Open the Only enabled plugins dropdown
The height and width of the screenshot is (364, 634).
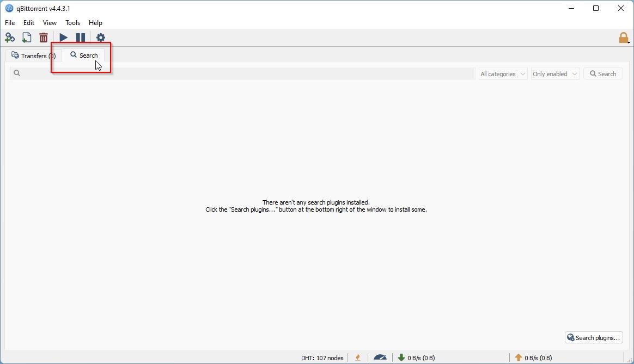(554, 73)
